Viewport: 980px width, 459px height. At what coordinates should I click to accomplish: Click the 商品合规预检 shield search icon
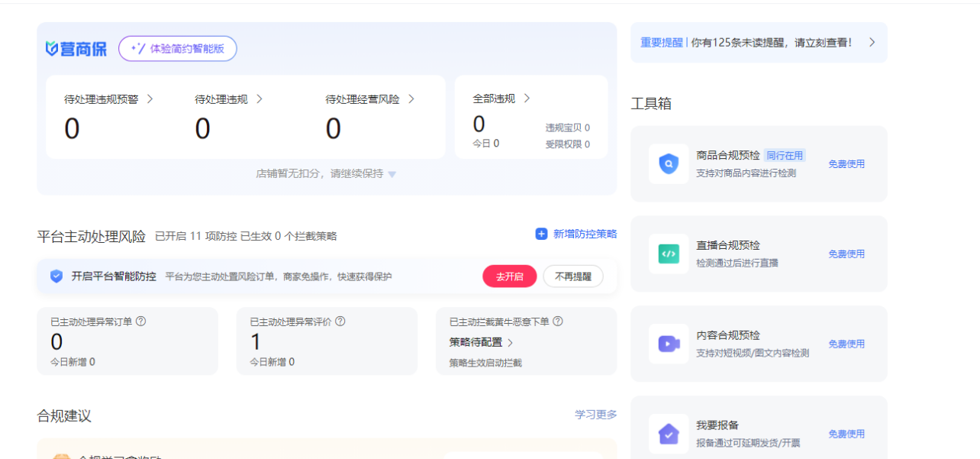tap(668, 163)
